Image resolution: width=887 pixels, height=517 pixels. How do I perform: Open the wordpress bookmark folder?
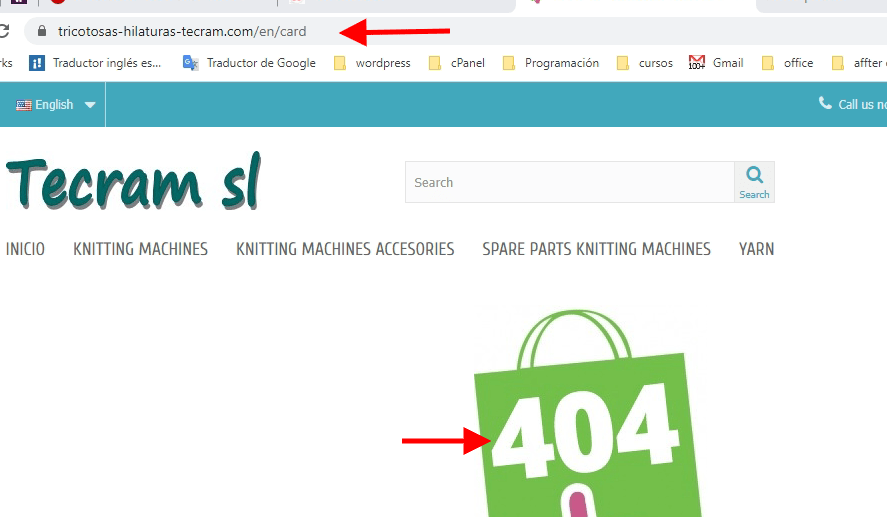click(372, 63)
